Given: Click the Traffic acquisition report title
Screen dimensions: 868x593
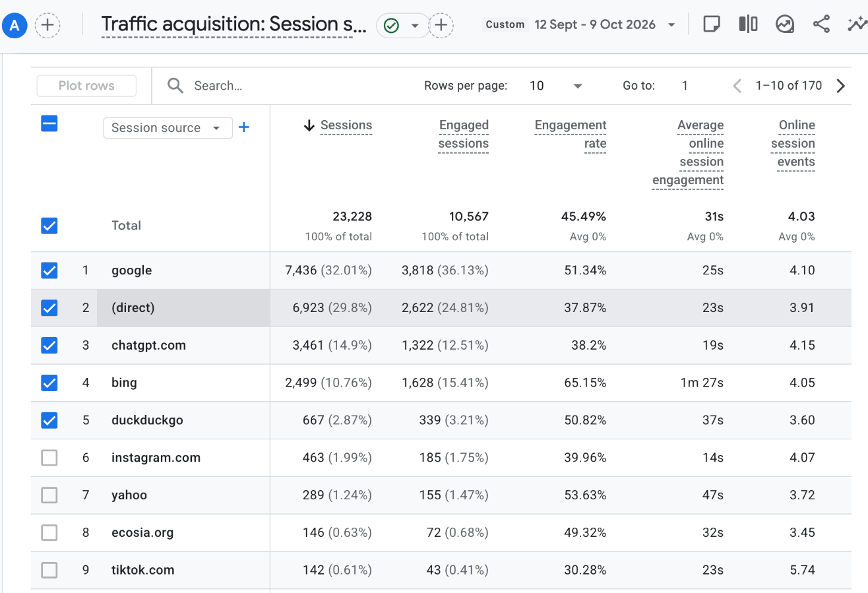Looking at the screenshot, I should [234, 25].
